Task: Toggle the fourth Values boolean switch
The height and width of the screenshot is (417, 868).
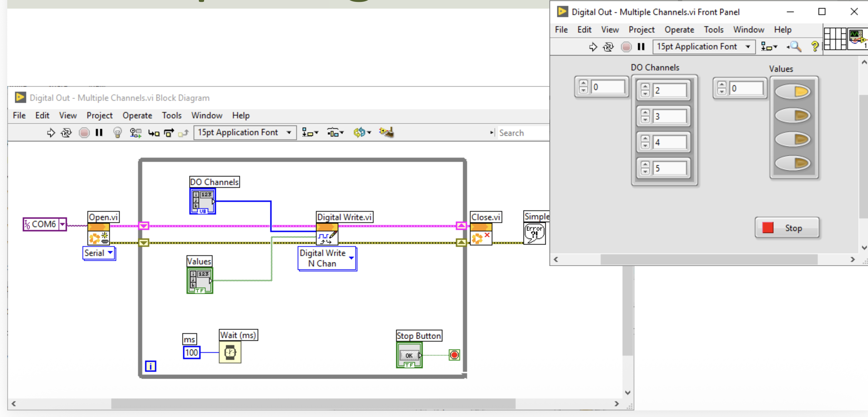Action: (793, 164)
